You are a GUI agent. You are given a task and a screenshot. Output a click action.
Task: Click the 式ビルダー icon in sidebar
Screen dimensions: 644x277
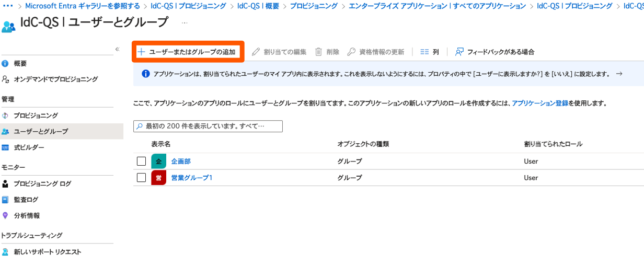(x=5, y=148)
